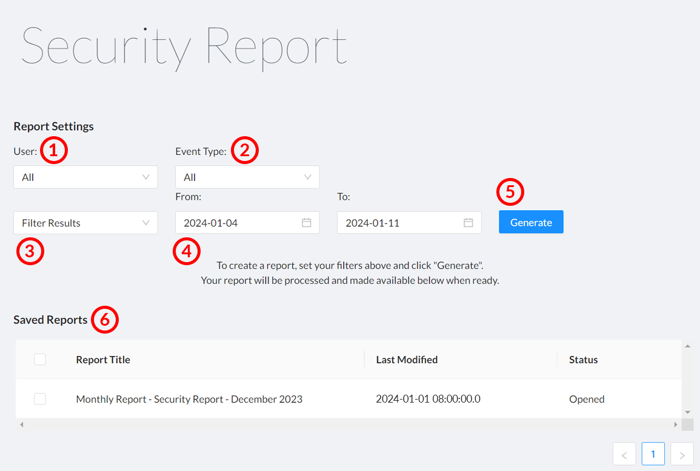This screenshot has height=471, width=700.
Task: Open Monthly Report - Security Report - December 2023
Action: [189, 399]
